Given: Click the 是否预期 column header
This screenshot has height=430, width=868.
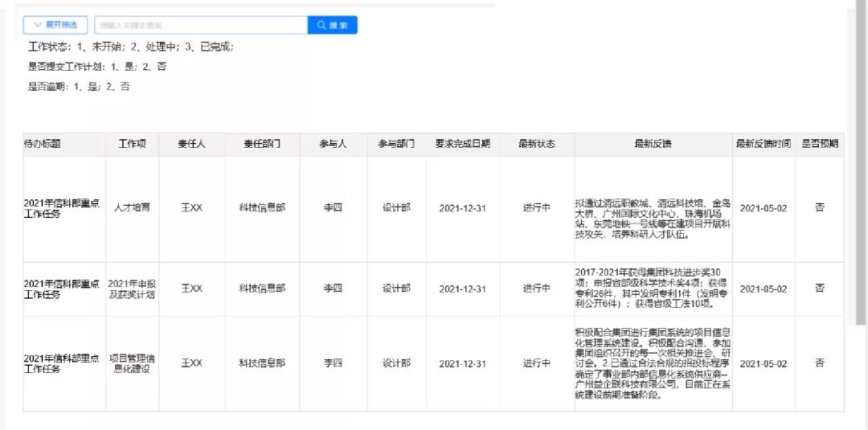Looking at the screenshot, I should pyautogui.click(x=820, y=144).
